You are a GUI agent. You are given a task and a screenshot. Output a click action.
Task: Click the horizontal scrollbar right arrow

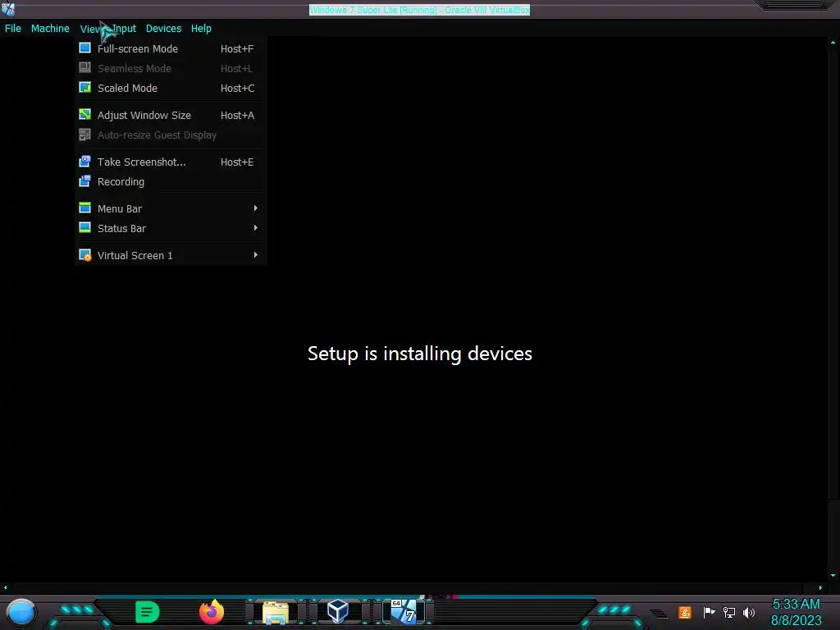pyautogui.click(x=820, y=587)
